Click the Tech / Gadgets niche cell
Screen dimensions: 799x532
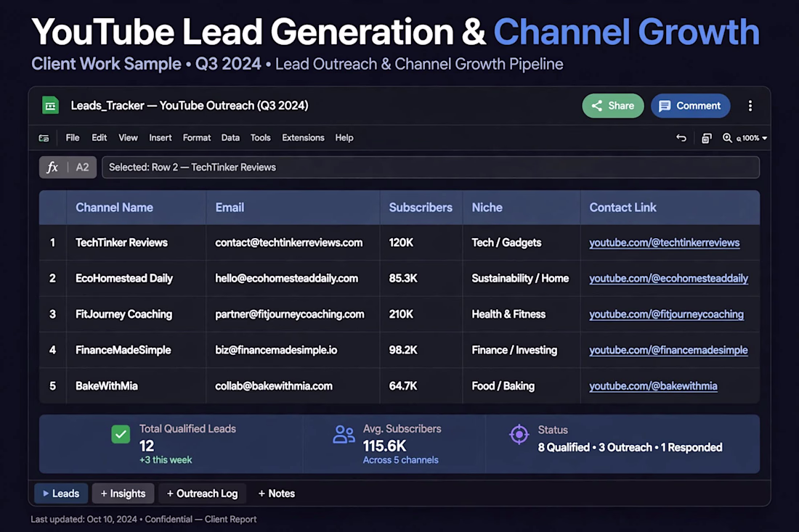522,243
